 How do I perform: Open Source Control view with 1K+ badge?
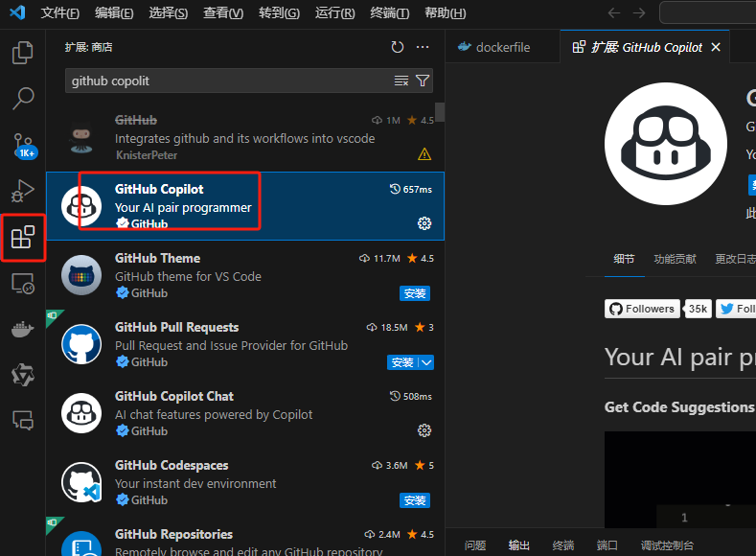click(x=24, y=145)
